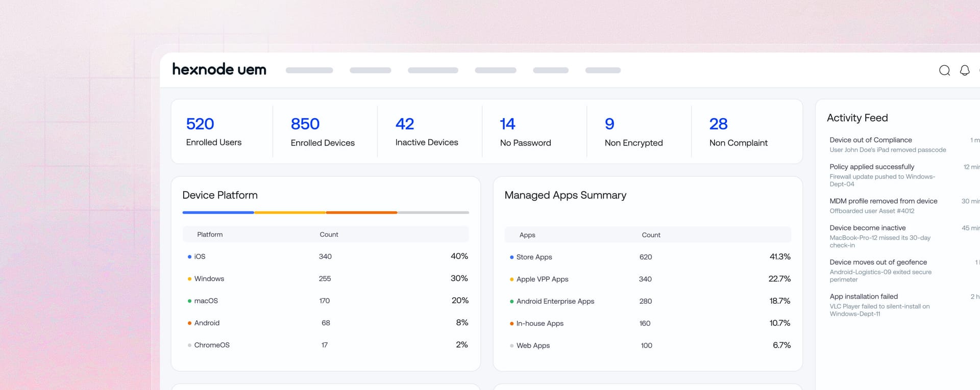Image resolution: width=980 pixels, height=390 pixels.
Task: Open Device become inactive feed entry
Action: (x=904, y=237)
